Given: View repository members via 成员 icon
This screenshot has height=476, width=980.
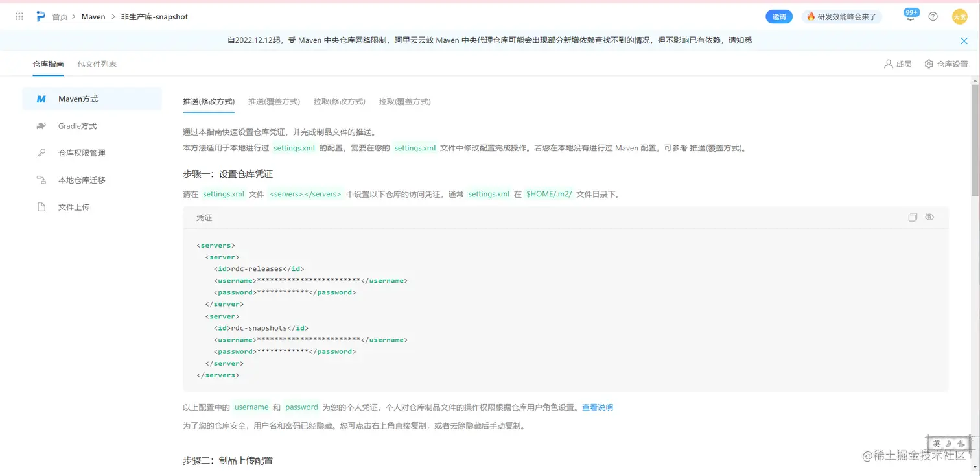Looking at the screenshot, I should [x=898, y=64].
